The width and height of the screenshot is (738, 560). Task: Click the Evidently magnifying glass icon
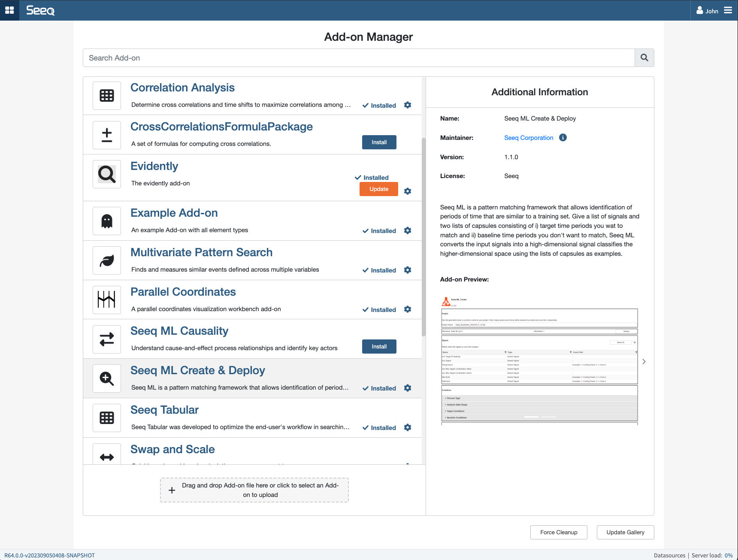(x=106, y=174)
